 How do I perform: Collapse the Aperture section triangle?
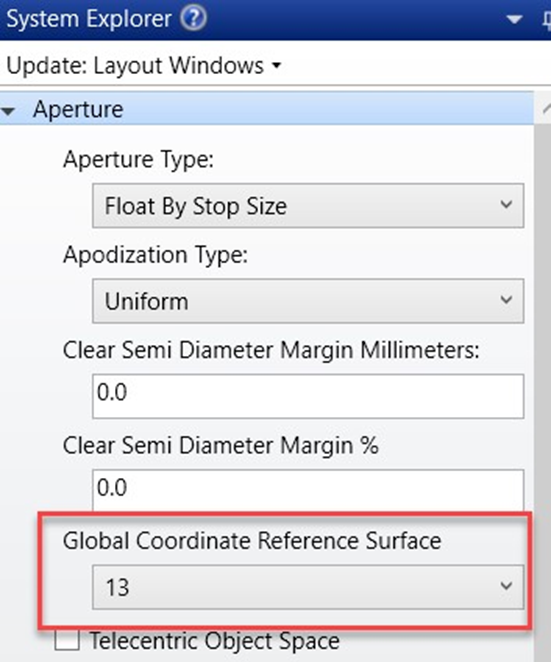(x=8, y=111)
